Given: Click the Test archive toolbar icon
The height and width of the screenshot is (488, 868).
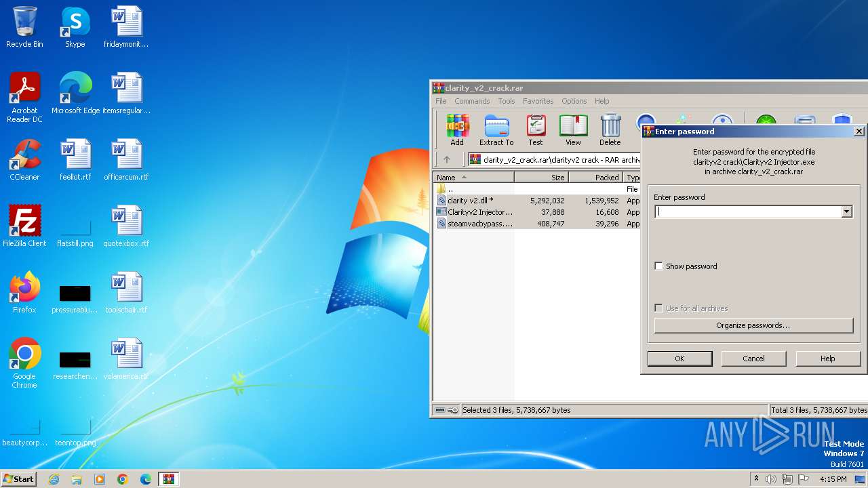Looking at the screenshot, I should coord(536,129).
